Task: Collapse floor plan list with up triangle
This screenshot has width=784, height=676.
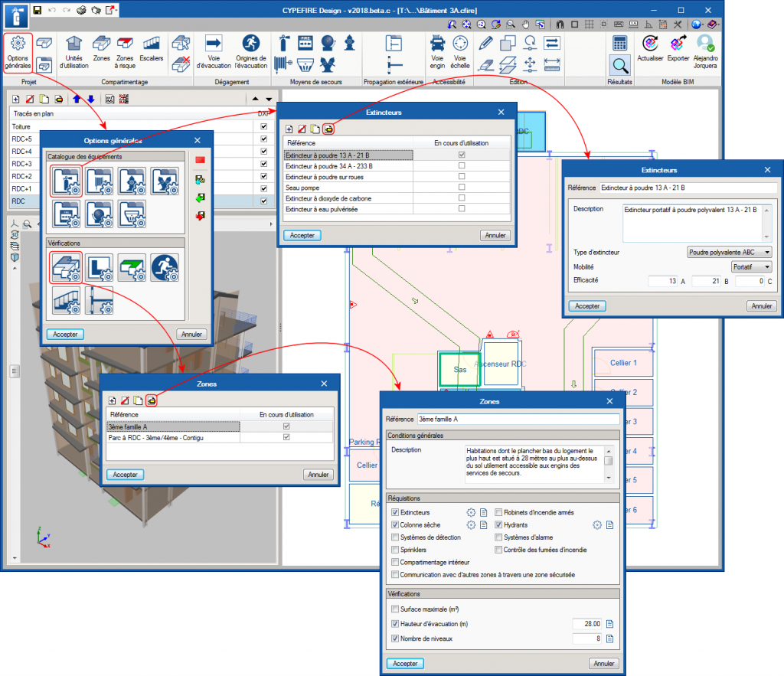Action: coord(256,99)
